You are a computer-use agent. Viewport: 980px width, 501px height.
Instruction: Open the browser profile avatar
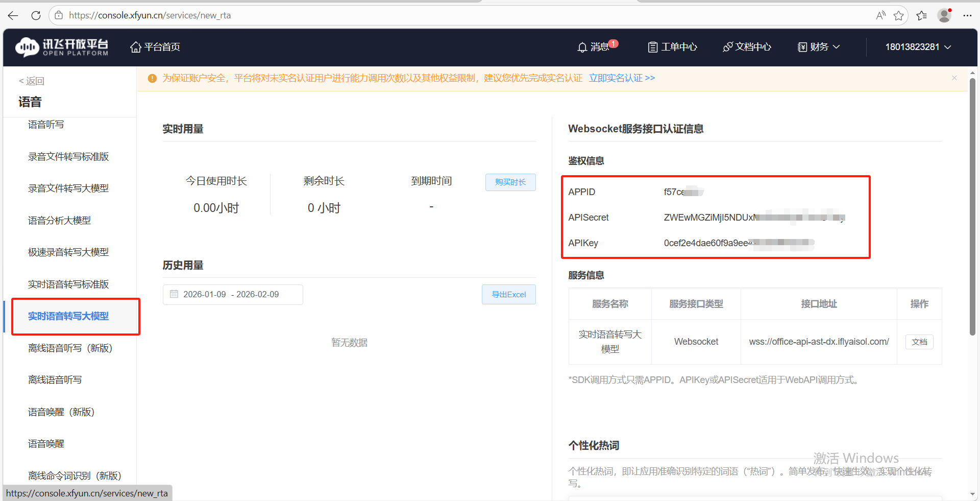click(x=944, y=15)
